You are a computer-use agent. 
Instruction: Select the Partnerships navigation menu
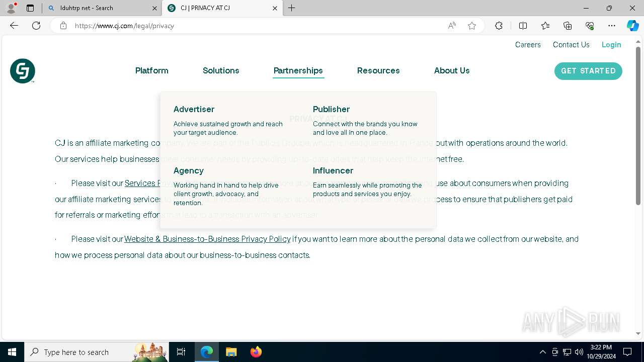298,70
